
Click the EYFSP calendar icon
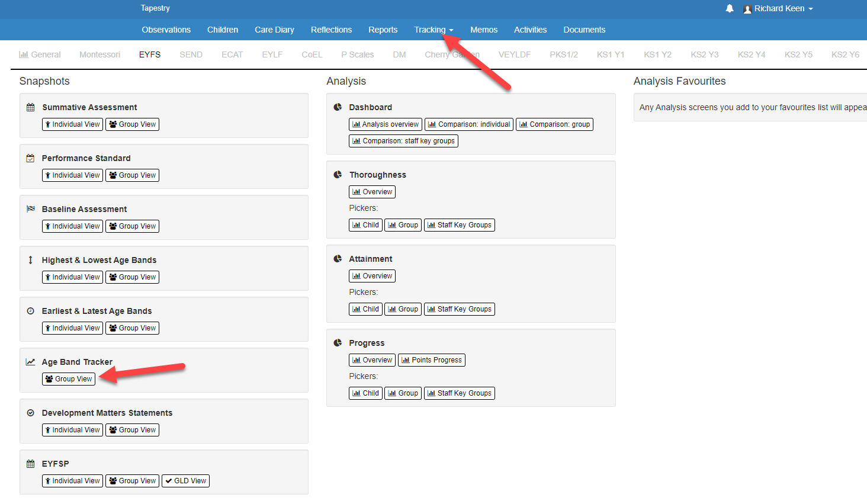[31, 464]
